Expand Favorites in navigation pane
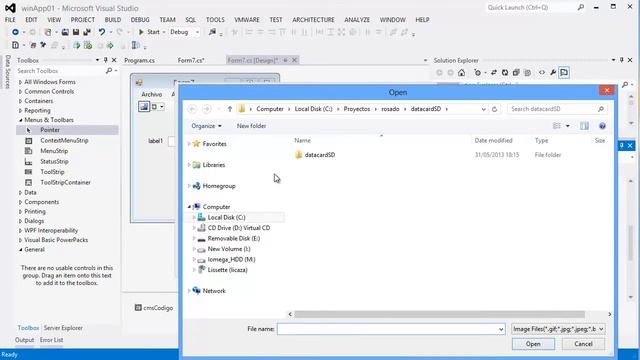The width and height of the screenshot is (640, 360). tap(189, 144)
